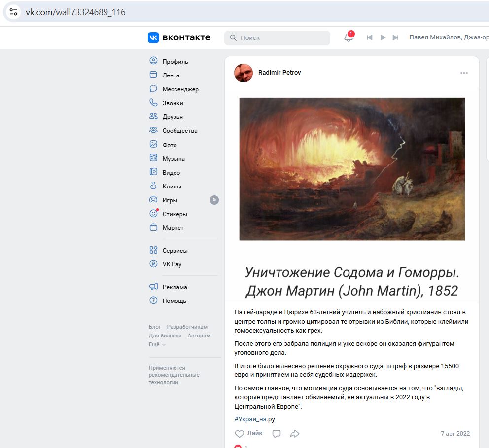Open the Блог footer link

point(155,327)
